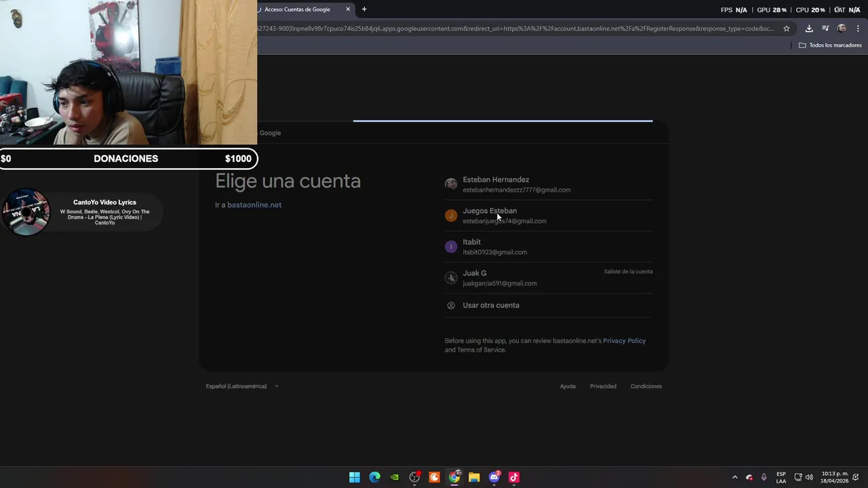The width and height of the screenshot is (868, 488).
Task: Open File Explorer from the taskbar
Action: (474, 477)
